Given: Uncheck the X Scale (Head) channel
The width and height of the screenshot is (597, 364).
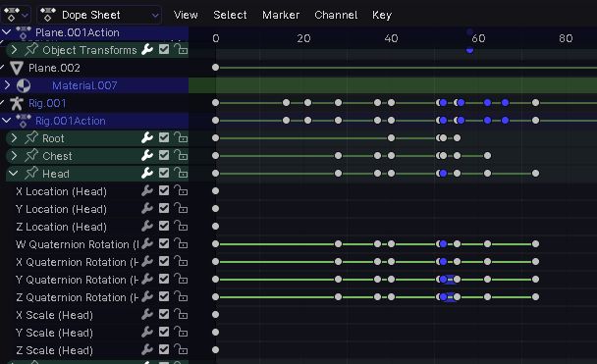Looking at the screenshot, I should (x=164, y=315).
